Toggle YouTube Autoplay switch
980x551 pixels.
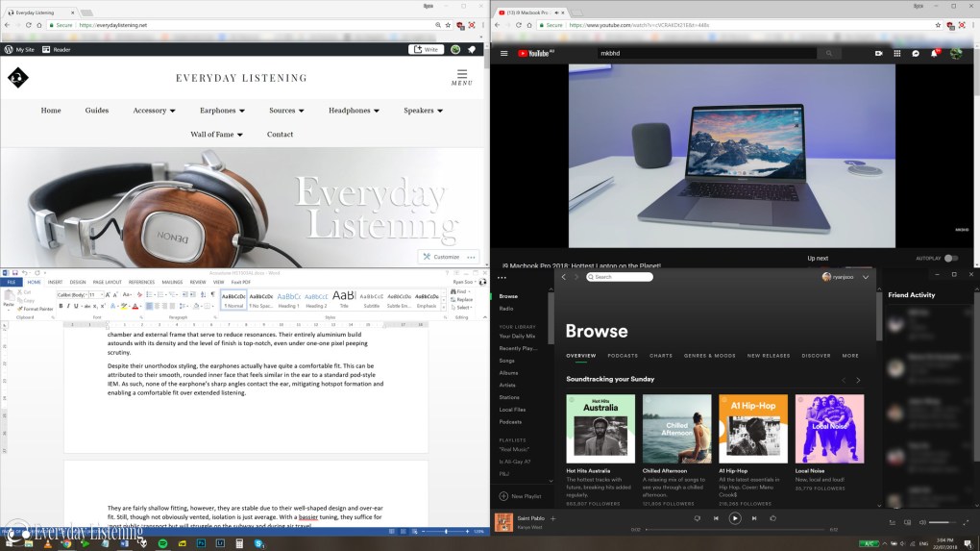coord(950,259)
